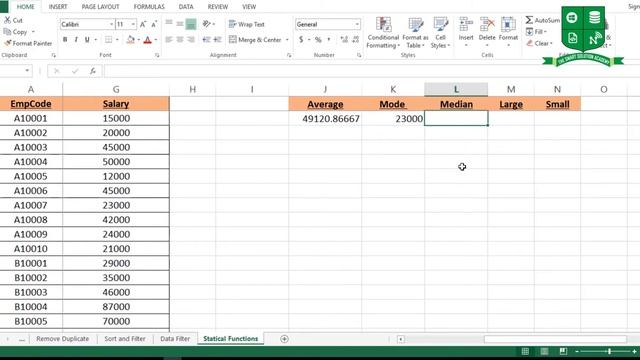The width and height of the screenshot is (640, 360).
Task: Decrease decimal places
Action: (x=356, y=40)
